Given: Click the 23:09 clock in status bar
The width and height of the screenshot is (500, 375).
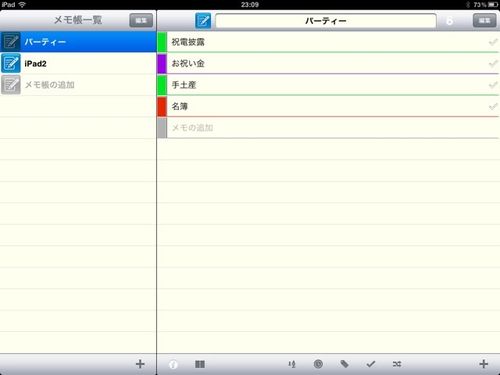Looking at the screenshot, I should 250,5.
